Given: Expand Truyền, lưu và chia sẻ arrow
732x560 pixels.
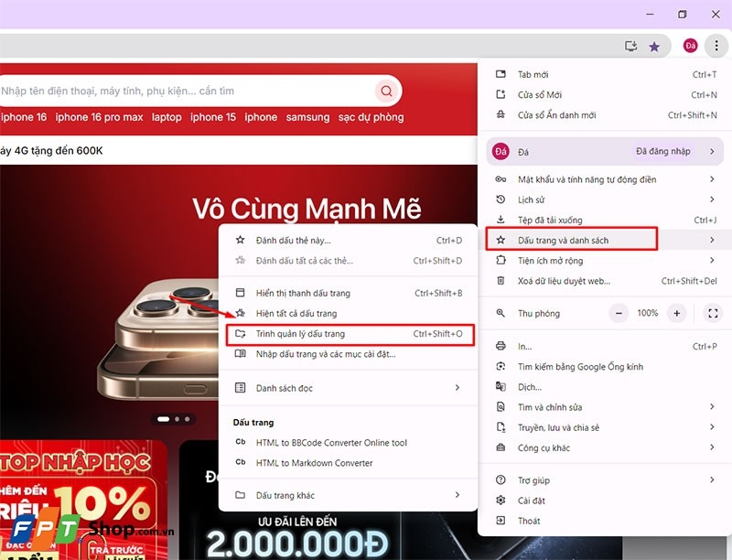Looking at the screenshot, I should (712, 427).
